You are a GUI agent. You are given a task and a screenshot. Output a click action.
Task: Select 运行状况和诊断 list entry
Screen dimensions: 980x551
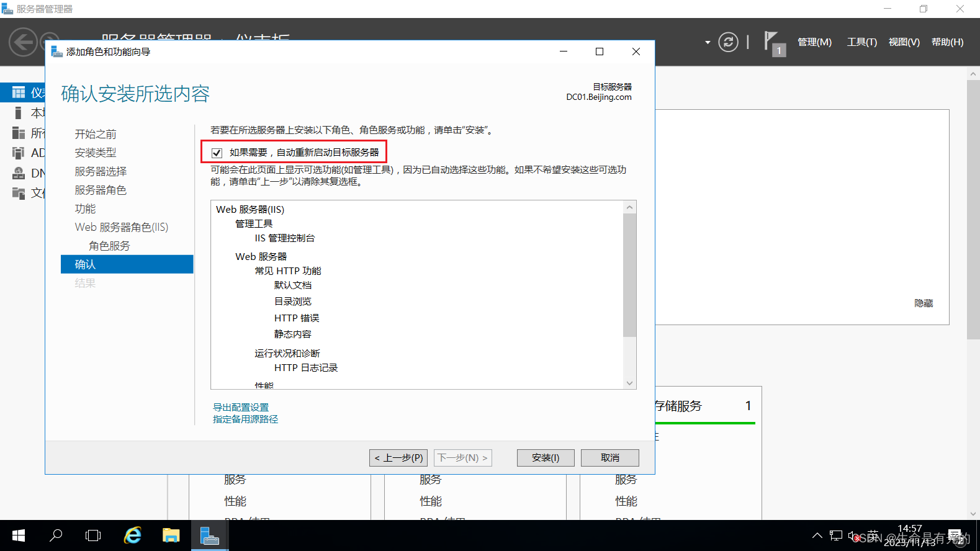[287, 354]
